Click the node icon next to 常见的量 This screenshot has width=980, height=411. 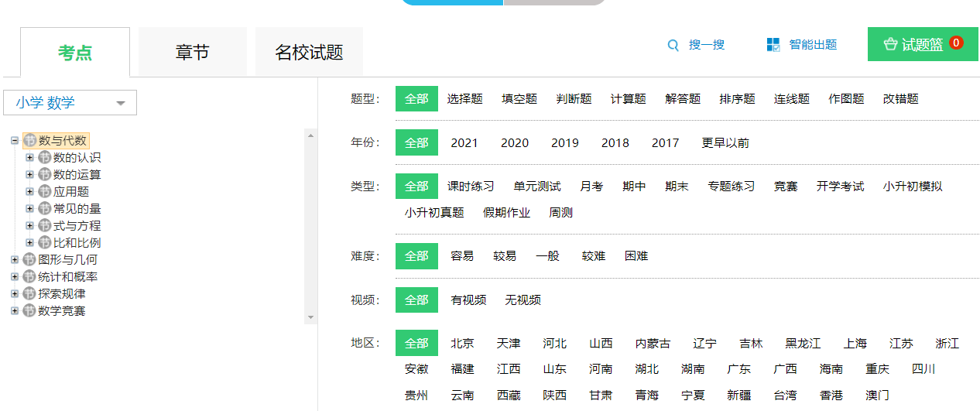[x=45, y=209]
